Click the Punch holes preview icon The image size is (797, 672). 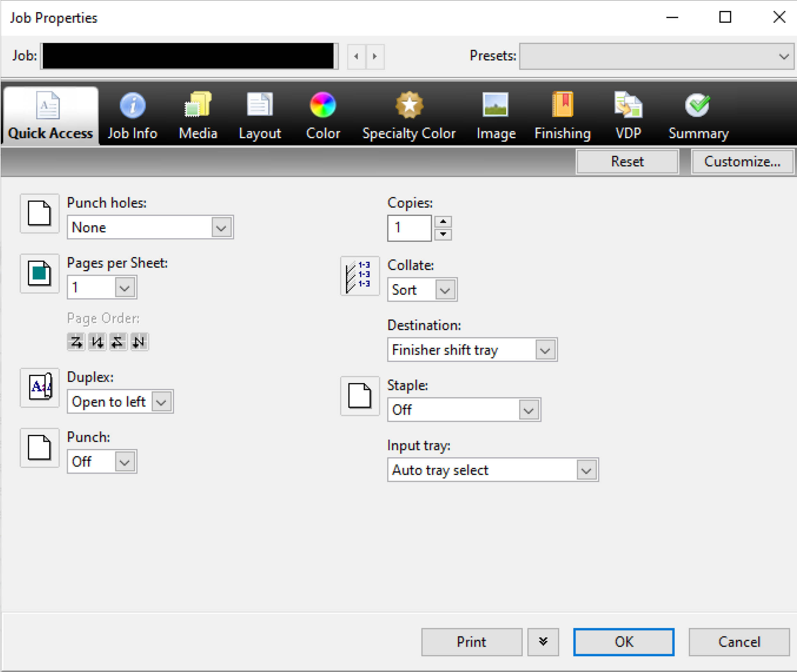40,213
